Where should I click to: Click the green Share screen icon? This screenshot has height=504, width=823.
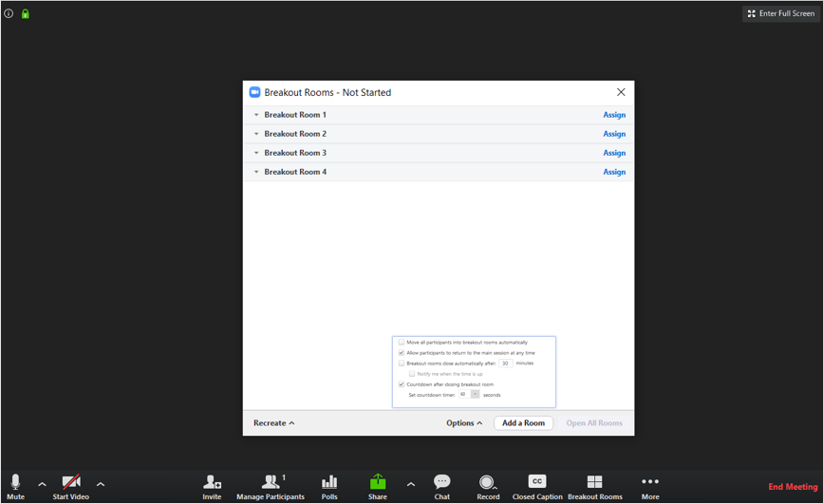(378, 483)
